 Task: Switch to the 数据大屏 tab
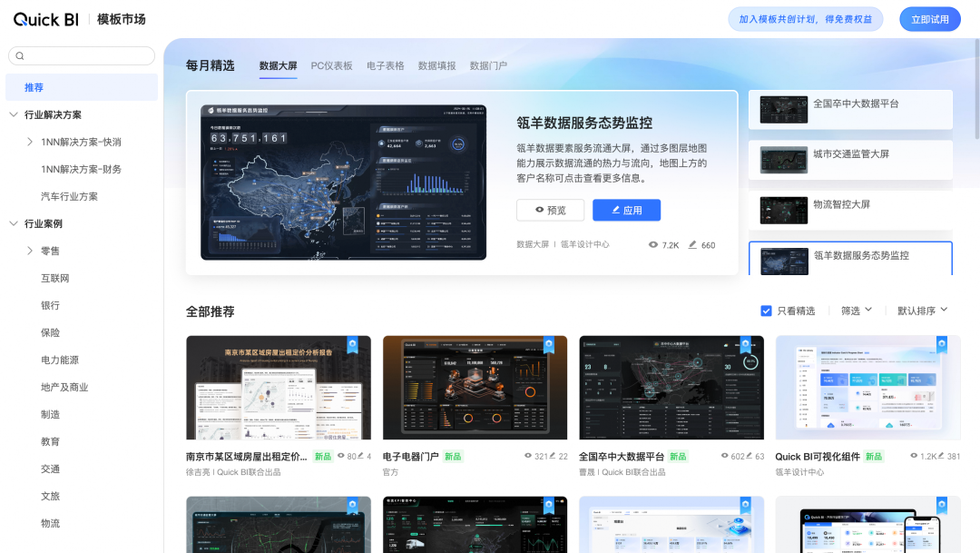click(x=279, y=65)
